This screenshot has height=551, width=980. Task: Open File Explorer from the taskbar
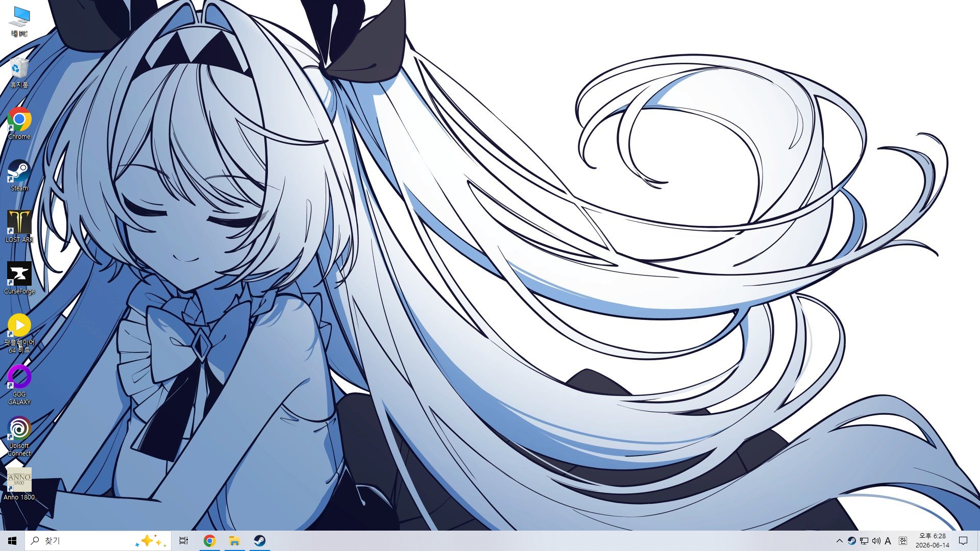[x=234, y=541]
